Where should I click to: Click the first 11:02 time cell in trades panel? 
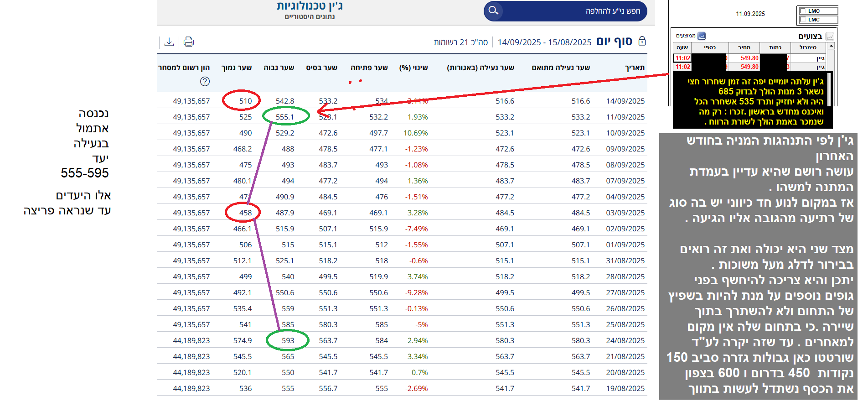(682, 58)
